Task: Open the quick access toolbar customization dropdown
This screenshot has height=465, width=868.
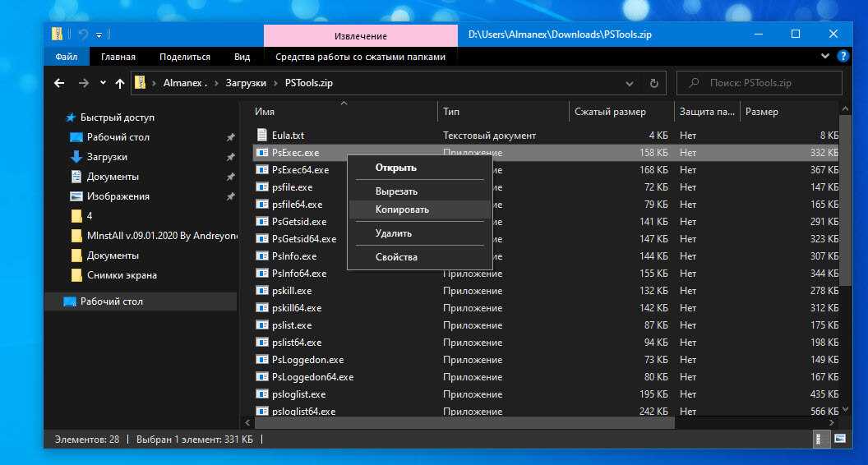Action: 99,35
